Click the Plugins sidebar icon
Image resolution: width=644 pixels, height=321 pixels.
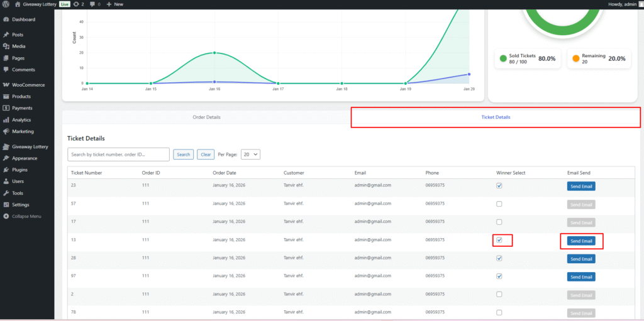tap(6, 170)
